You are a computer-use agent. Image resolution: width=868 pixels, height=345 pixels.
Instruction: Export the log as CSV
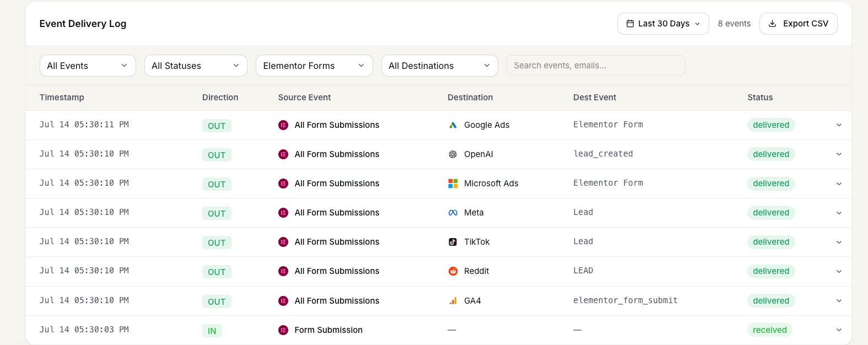[x=798, y=24]
